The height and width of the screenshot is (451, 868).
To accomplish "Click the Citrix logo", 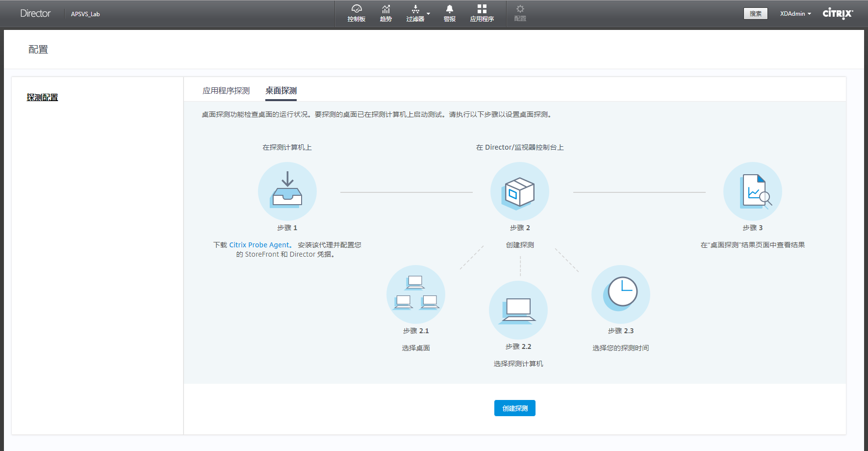I will (838, 13).
